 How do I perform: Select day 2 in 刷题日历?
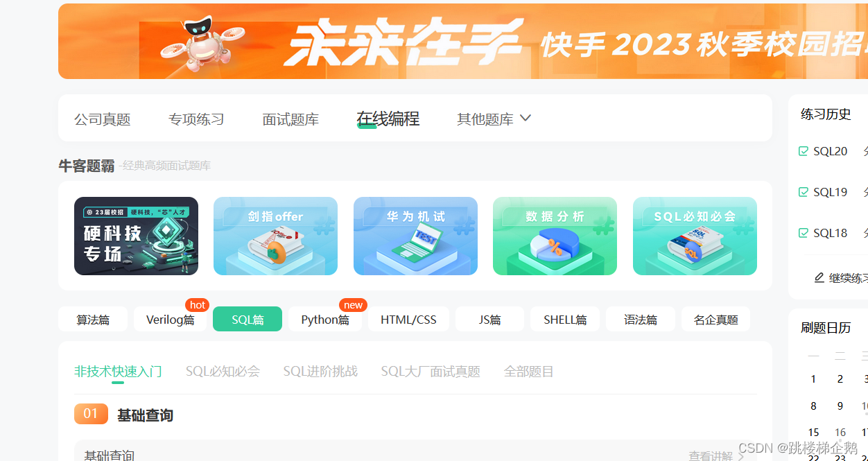point(840,379)
